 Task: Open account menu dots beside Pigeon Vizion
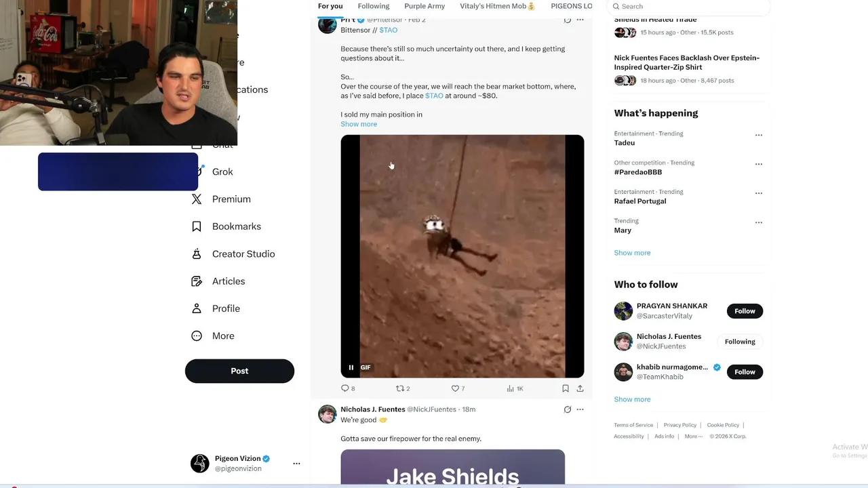[296, 464]
